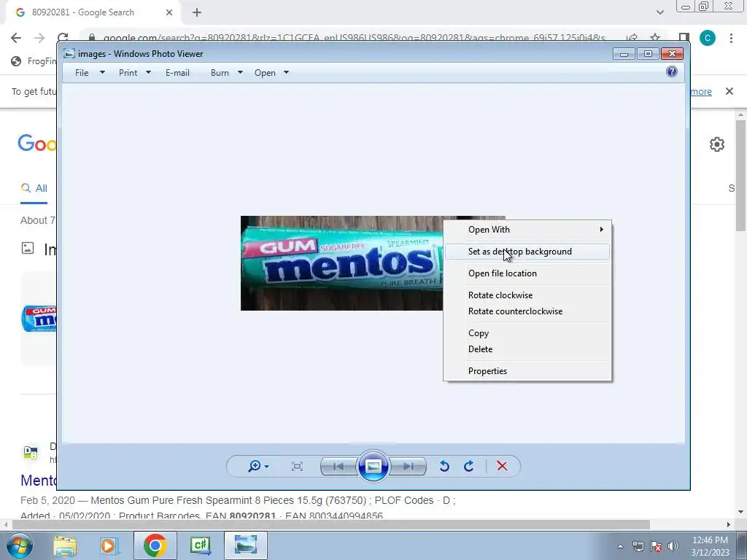Close the 80920281 Google Search tab
Viewport: 747px width, 560px height.
pos(169,12)
